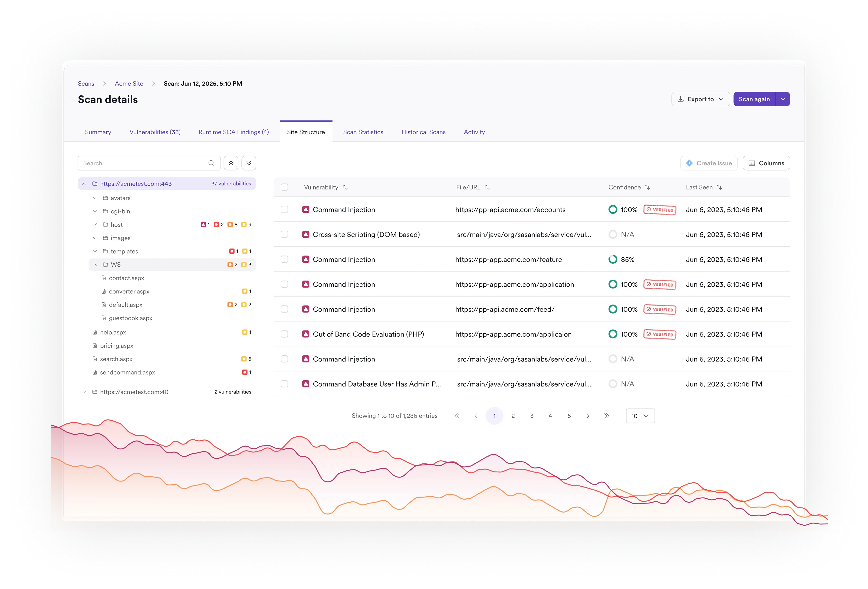Toggle select-all checkbox in table header
Viewport: 868px width, 589px height.
[x=285, y=187]
